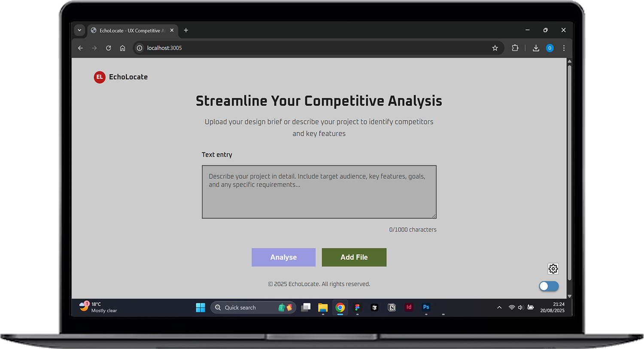Toggle the blue switch at bottom right

tap(549, 286)
